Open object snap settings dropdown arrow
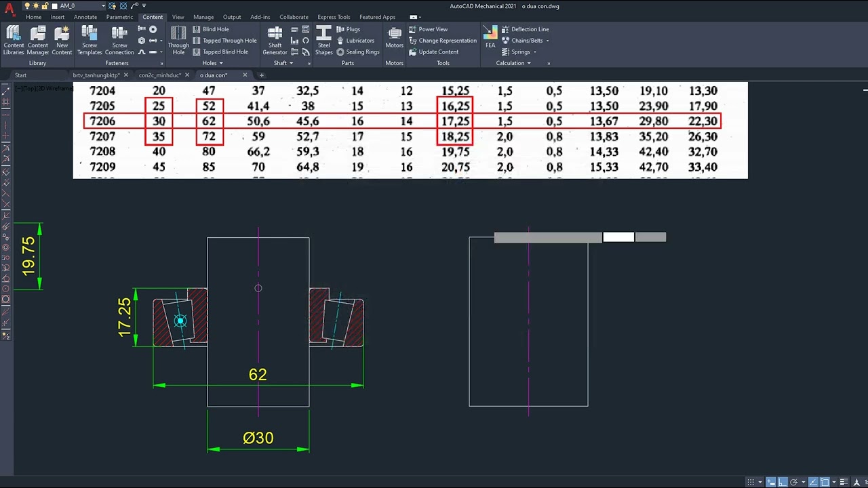The width and height of the screenshot is (868, 488). point(834,482)
